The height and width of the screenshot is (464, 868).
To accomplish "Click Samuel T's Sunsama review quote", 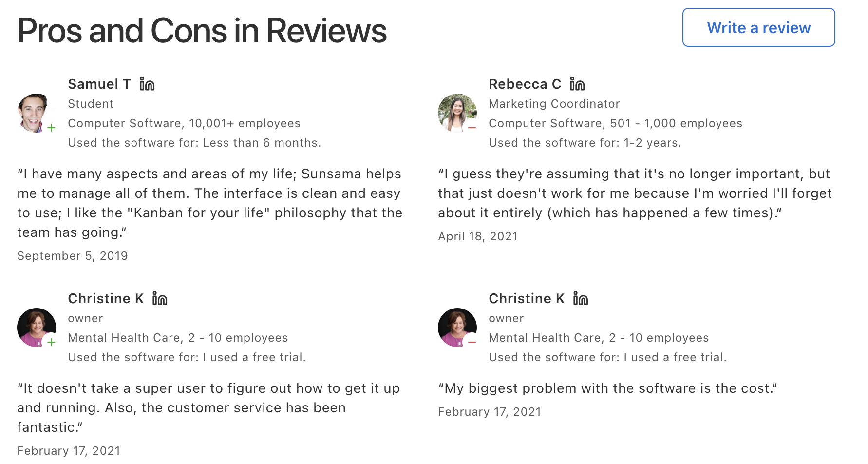I will pos(209,203).
